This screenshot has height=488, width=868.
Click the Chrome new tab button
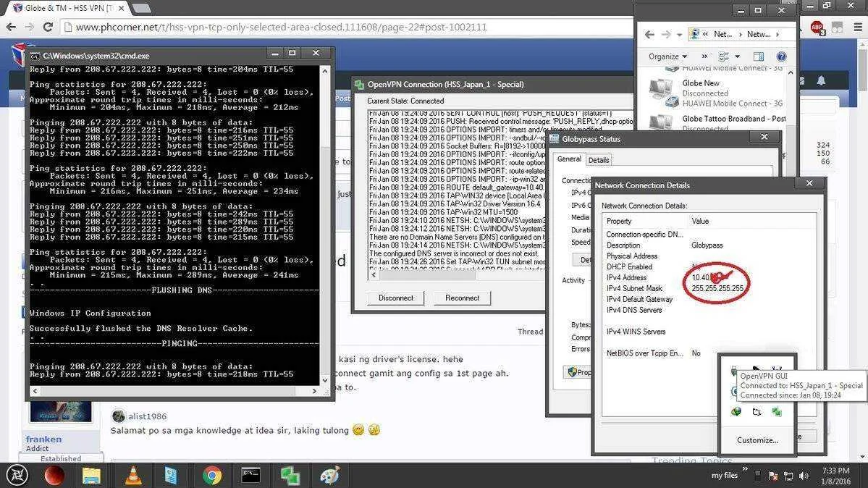click(x=142, y=8)
